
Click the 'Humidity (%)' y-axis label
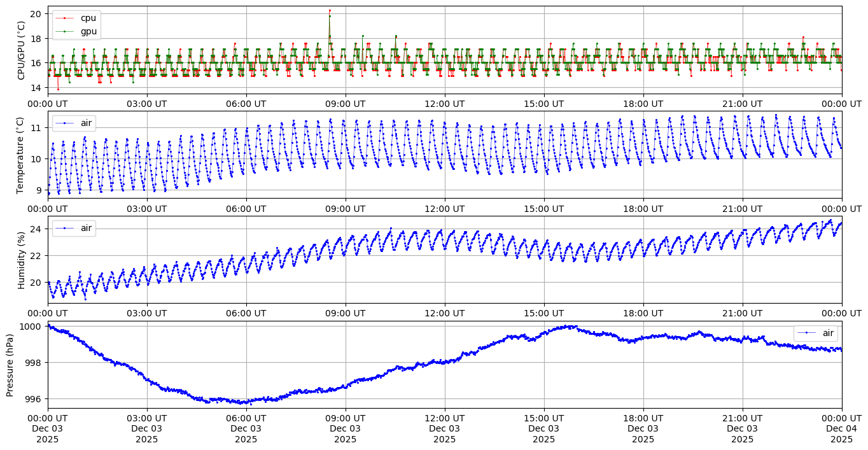coord(22,260)
